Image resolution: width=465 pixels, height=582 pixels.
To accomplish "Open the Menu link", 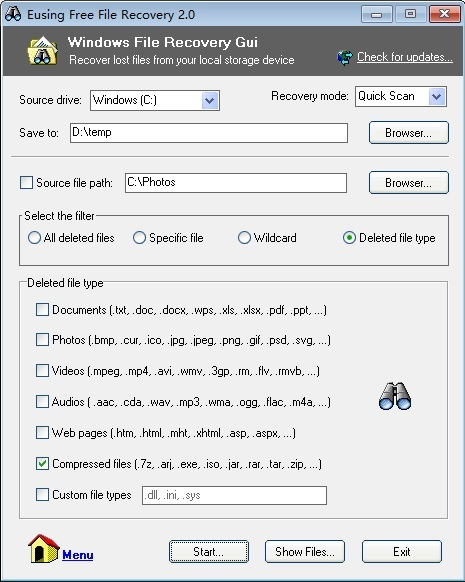I will pyautogui.click(x=78, y=555).
